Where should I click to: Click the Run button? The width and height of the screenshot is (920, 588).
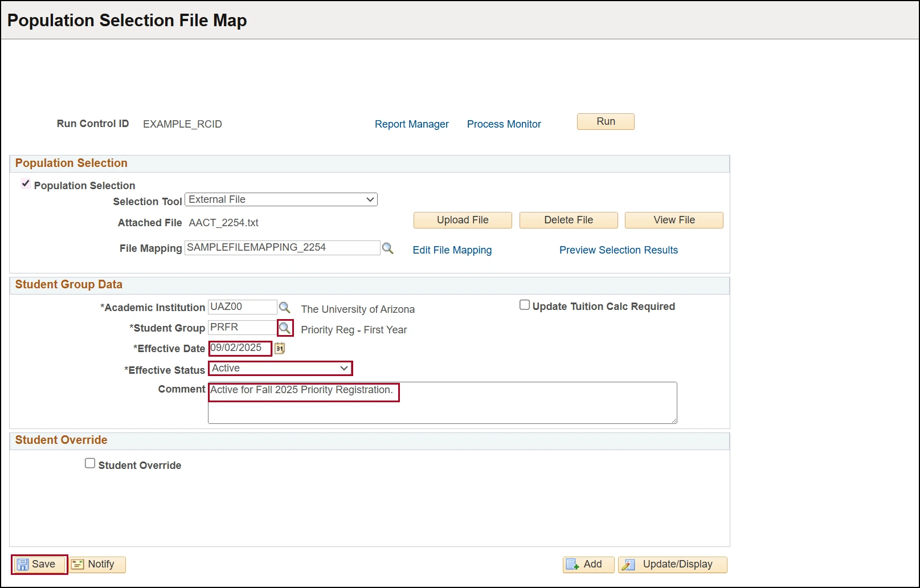[x=605, y=121]
